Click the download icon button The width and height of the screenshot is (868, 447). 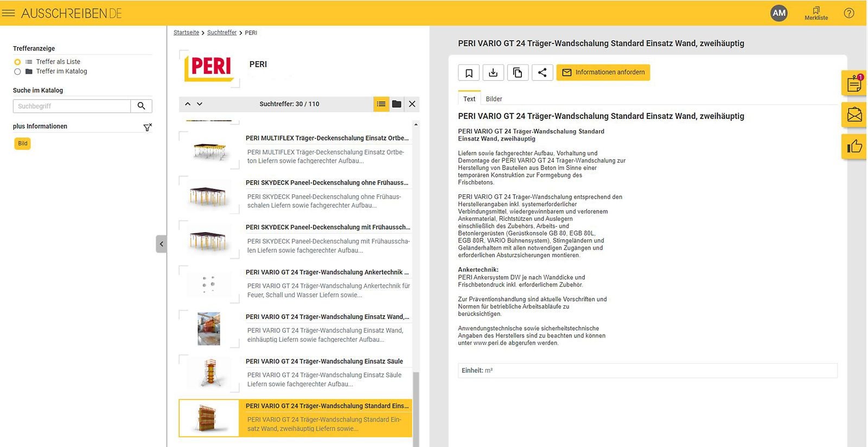[x=493, y=73]
